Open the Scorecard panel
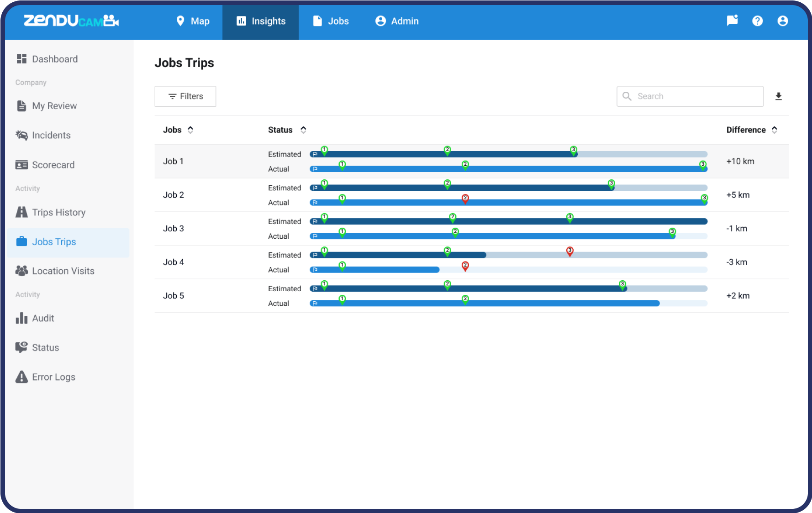Screen dimensions: 812x513 pyautogui.click(x=53, y=165)
